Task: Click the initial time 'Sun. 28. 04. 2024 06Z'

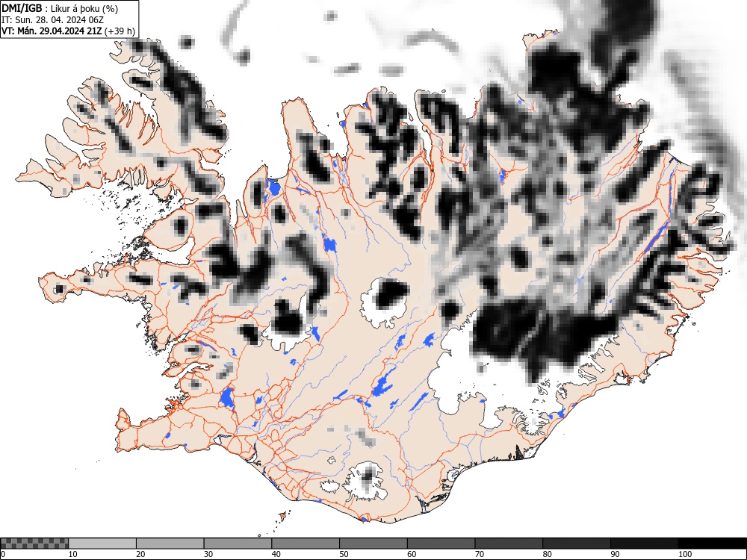Action: pyautogui.click(x=59, y=20)
